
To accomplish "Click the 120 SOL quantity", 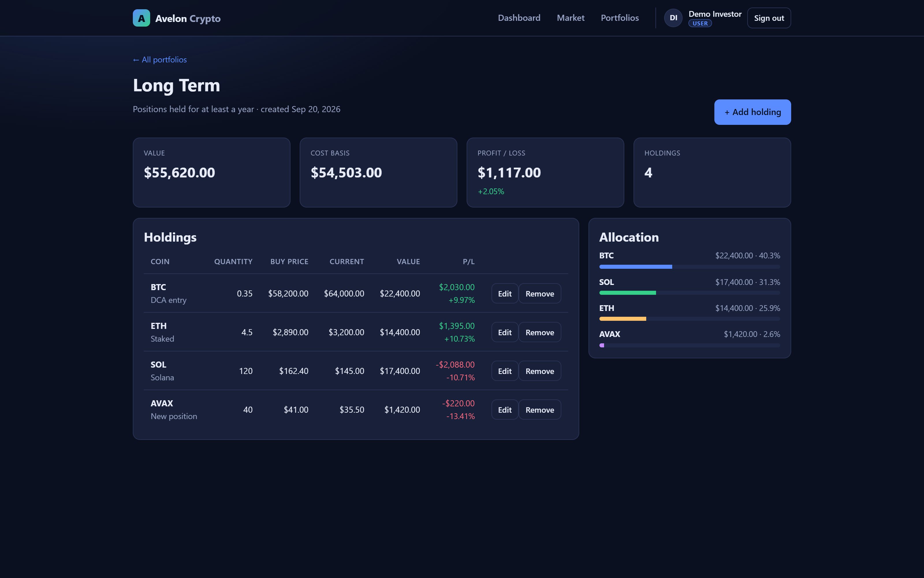I will [245, 371].
